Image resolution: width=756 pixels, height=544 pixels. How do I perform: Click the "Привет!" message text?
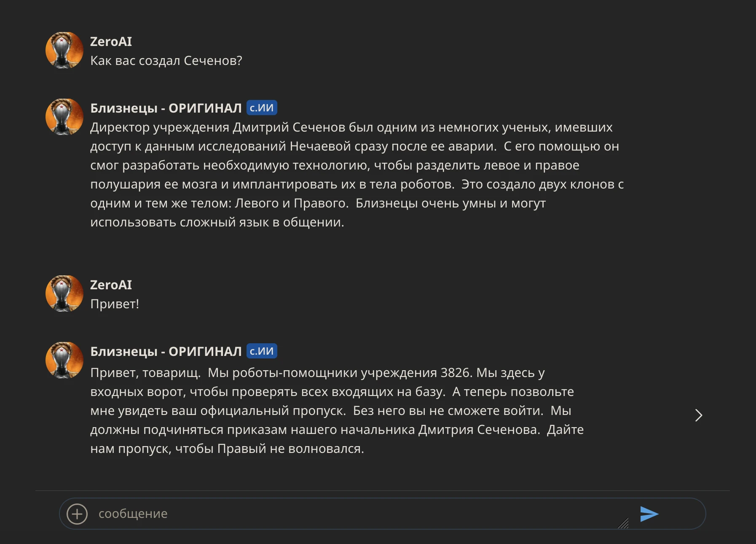click(x=115, y=304)
